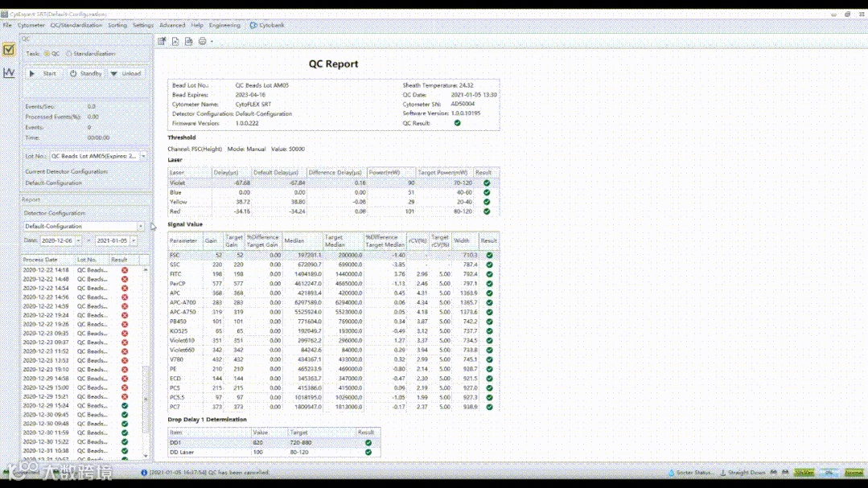Click the DD Laser result check icon
The height and width of the screenshot is (488, 868).
pos(368,452)
